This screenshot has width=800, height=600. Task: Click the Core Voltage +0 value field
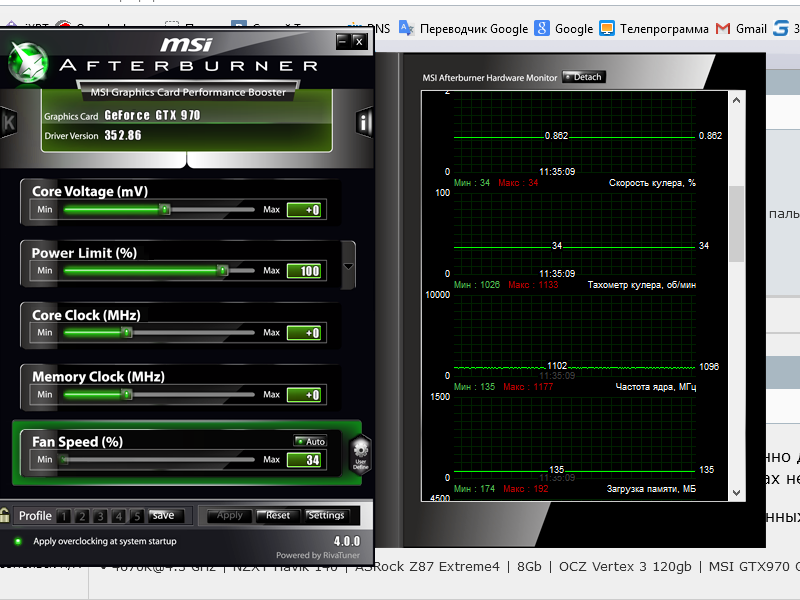pyautogui.click(x=304, y=210)
